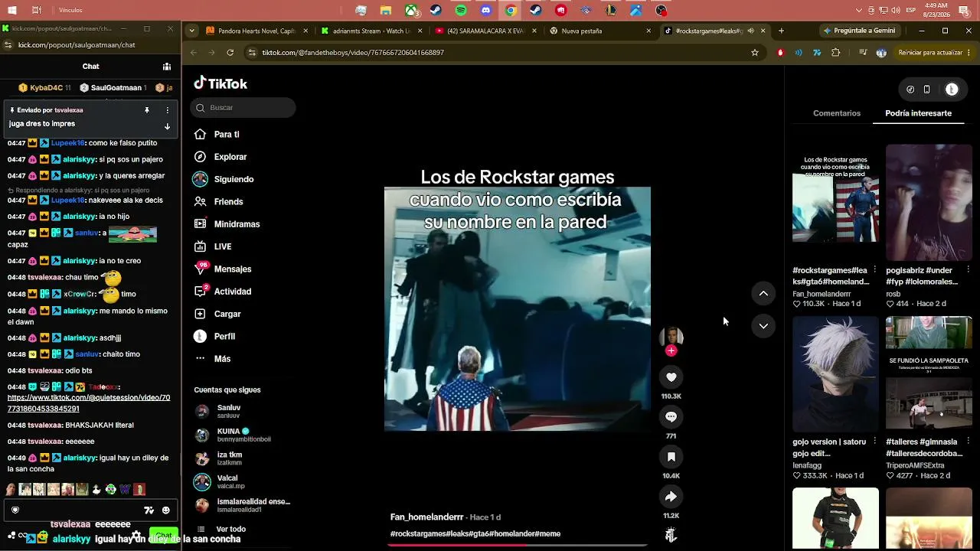Open the Explorar page
The width and height of the screenshot is (980, 551).
(x=220, y=157)
